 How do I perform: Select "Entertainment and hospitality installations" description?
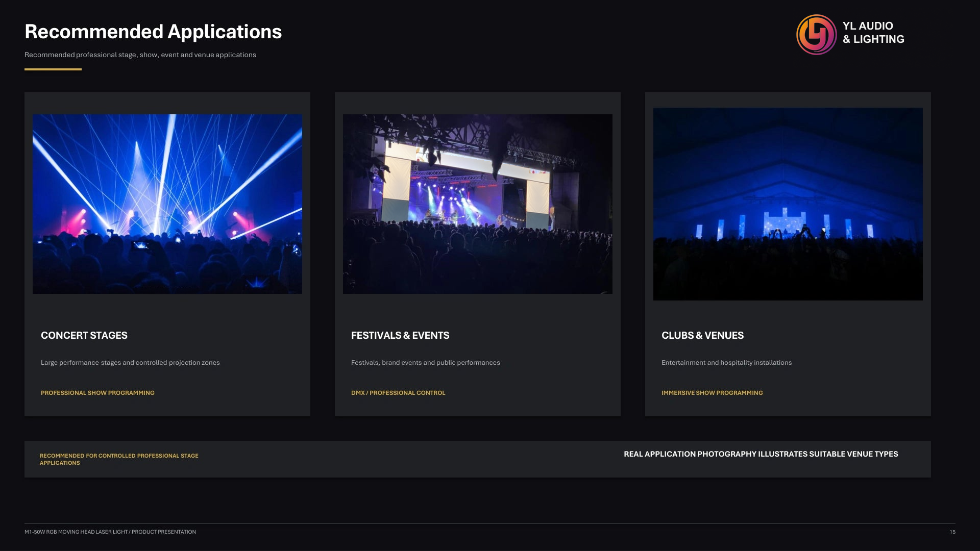[x=727, y=363]
